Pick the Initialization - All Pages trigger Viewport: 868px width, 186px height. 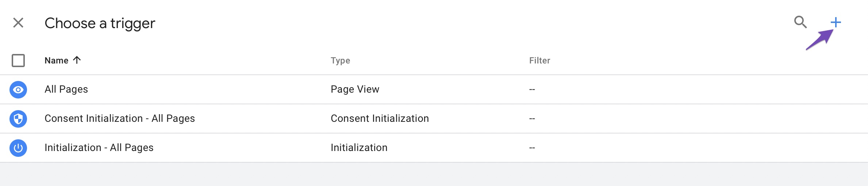tap(434, 148)
